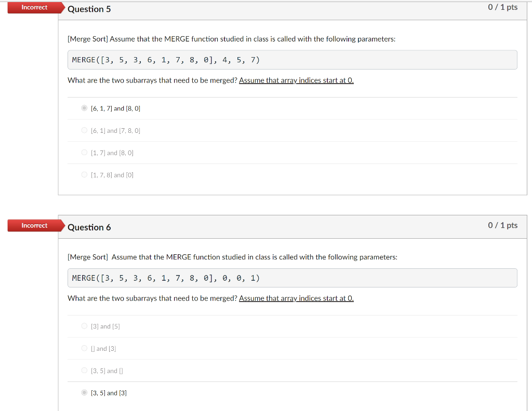Open the array indices link in Question 5

click(x=296, y=80)
